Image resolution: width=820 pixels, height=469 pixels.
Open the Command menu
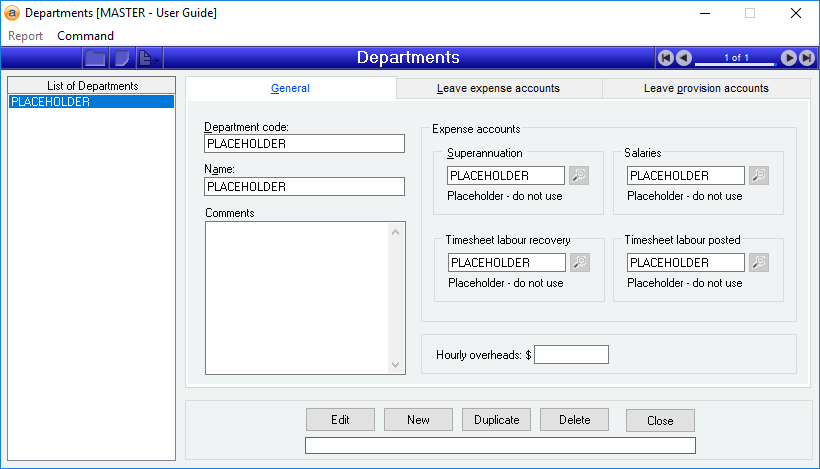pos(85,36)
